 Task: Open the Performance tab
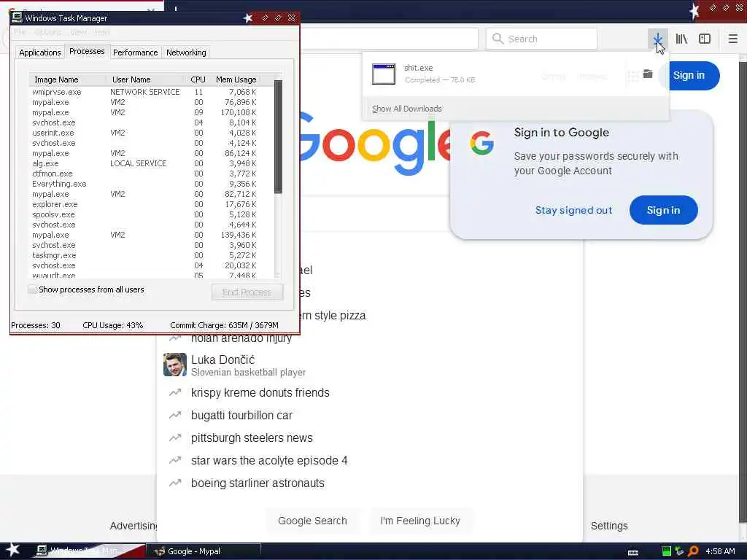135,52
